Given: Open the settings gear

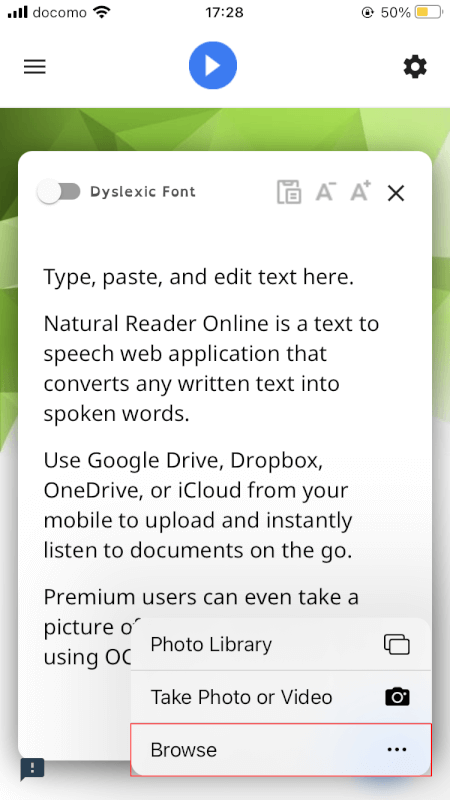Looking at the screenshot, I should click(415, 67).
